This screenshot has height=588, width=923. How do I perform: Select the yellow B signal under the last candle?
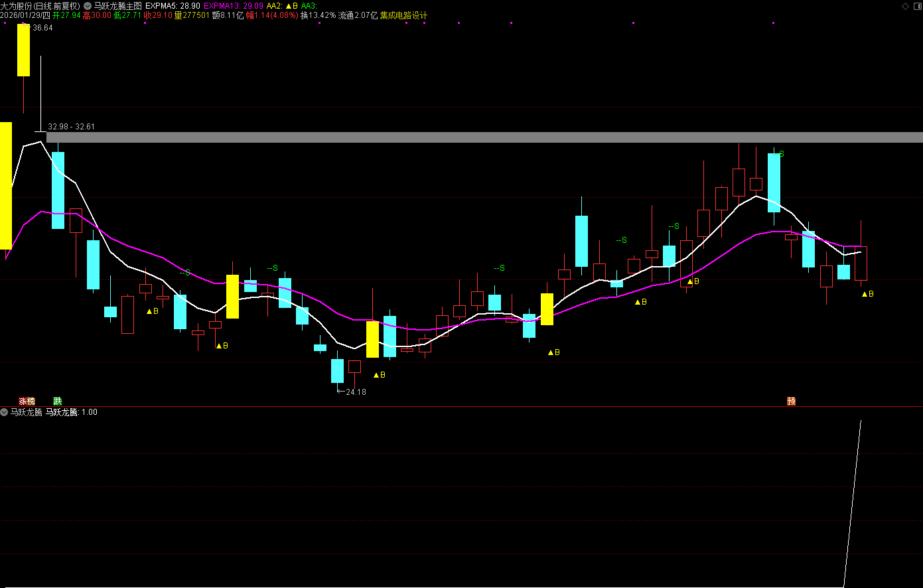(x=868, y=294)
